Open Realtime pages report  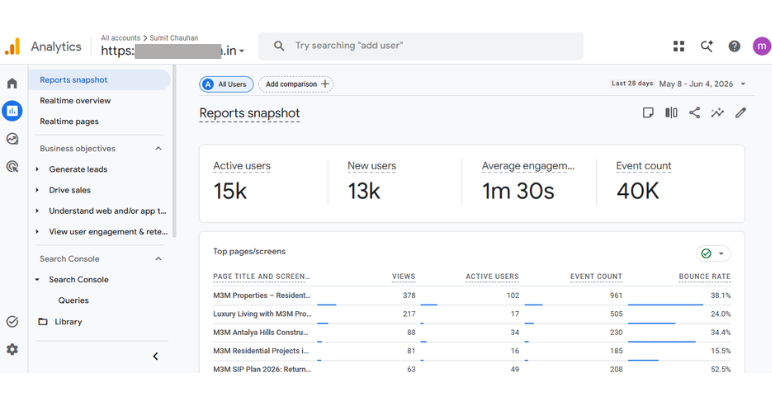coord(69,121)
